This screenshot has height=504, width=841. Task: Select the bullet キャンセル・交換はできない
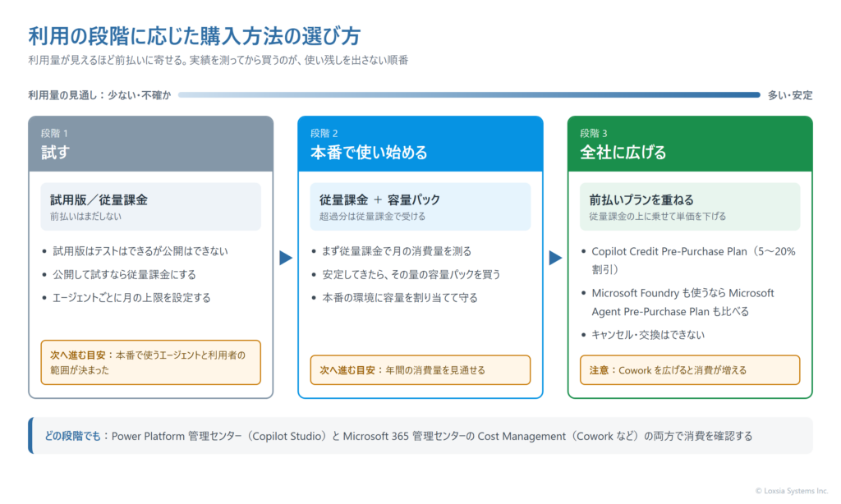pyautogui.click(x=648, y=335)
